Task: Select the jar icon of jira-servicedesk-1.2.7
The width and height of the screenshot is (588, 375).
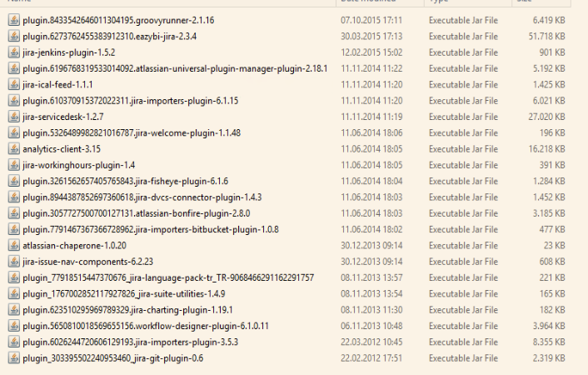Action: 14,117
